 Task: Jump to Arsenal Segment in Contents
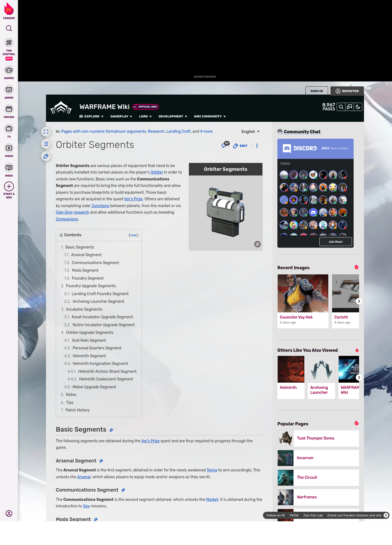tap(83, 255)
